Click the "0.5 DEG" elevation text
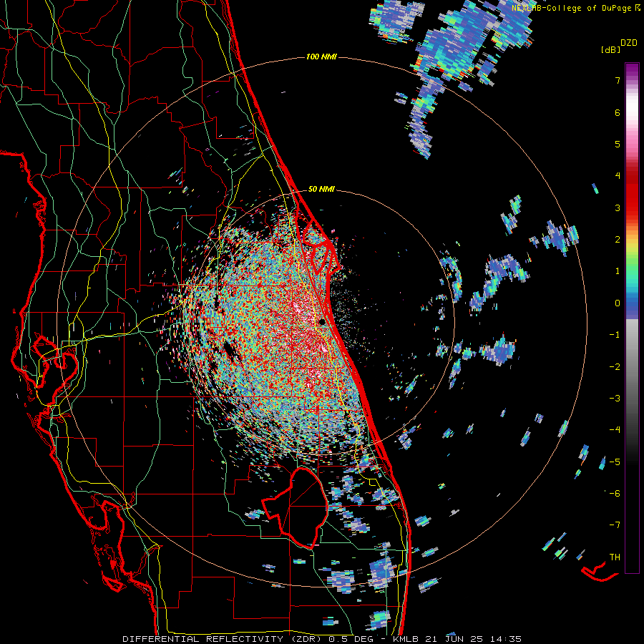This screenshot has height=644, width=644. pos(351,639)
